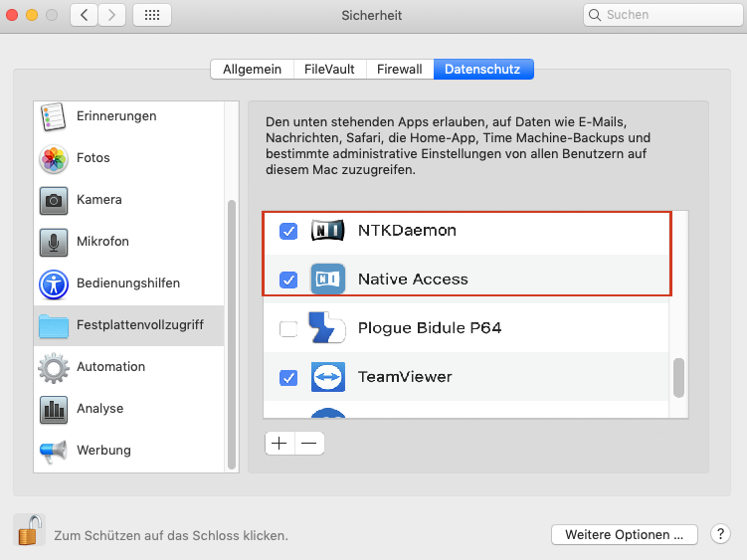Select the Mikrofon text label
The height and width of the screenshot is (560, 747).
point(102,241)
